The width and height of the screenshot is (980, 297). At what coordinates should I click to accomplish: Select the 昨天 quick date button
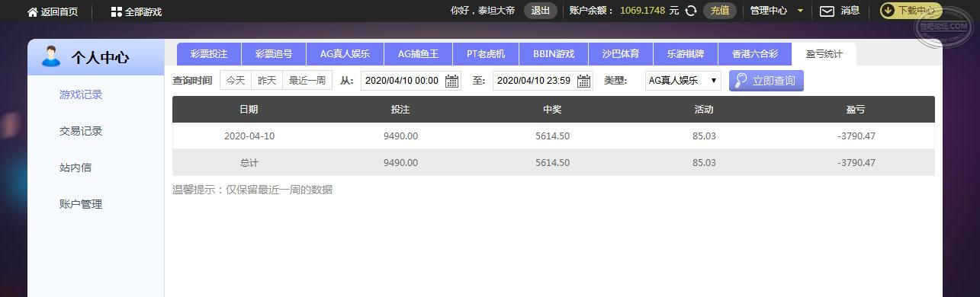click(267, 81)
